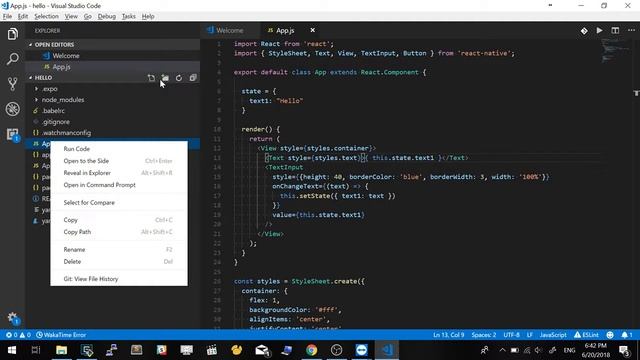This screenshot has height=360, width=640.
Task: Click the ESLint status bar item
Action: 586,335
